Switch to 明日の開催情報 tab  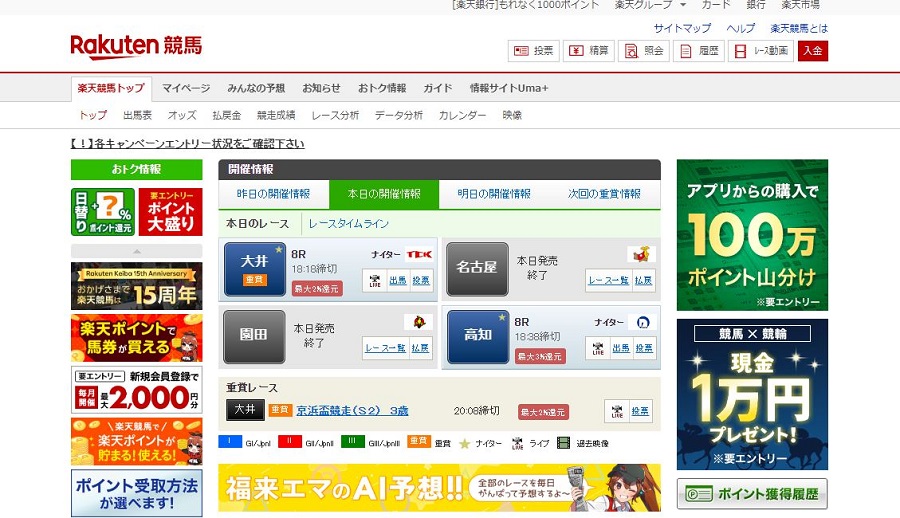[x=494, y=194]
